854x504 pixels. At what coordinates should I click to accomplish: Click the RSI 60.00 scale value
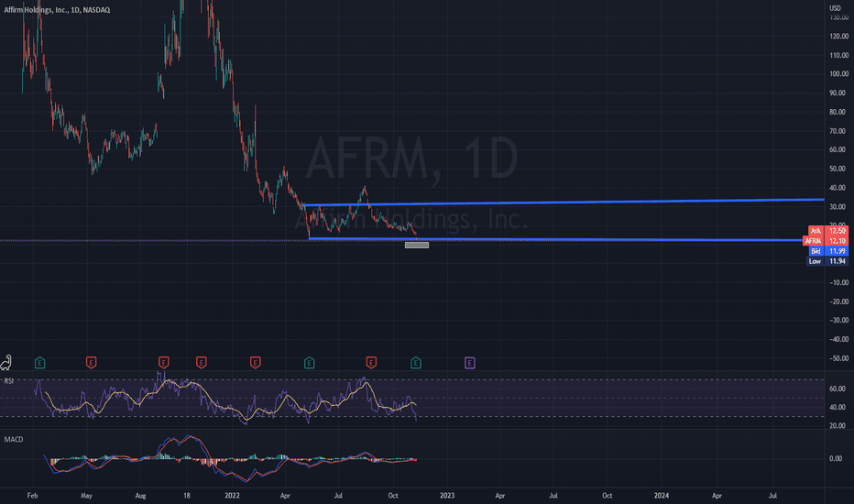pyautogui.click(x=838, y=389)
